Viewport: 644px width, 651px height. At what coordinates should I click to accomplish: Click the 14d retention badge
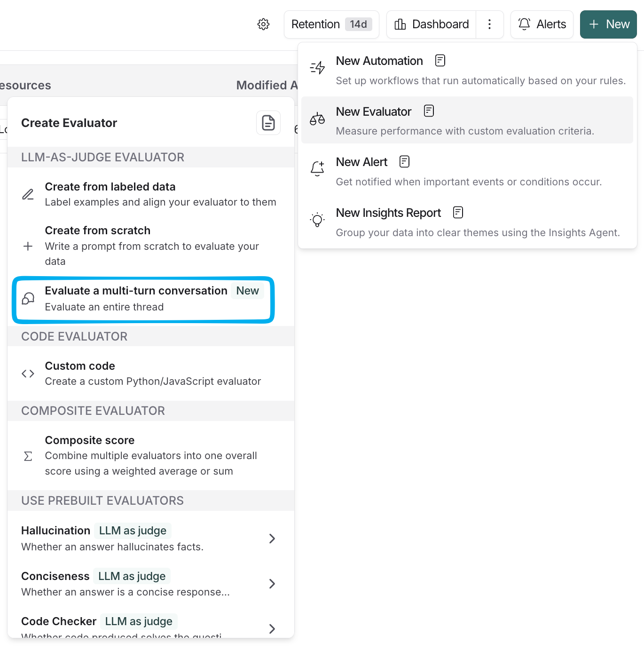359,24
